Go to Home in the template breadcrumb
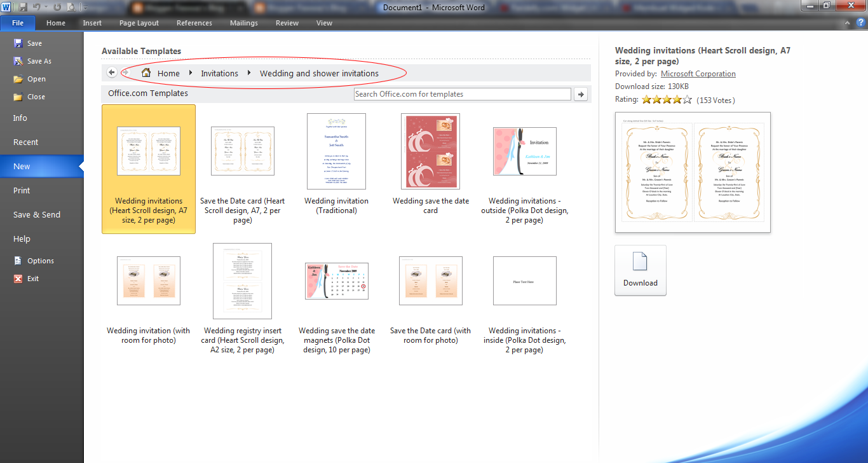The width and height of the screenshot is (868, 463). pyautogui.click(x=168, y=73)
